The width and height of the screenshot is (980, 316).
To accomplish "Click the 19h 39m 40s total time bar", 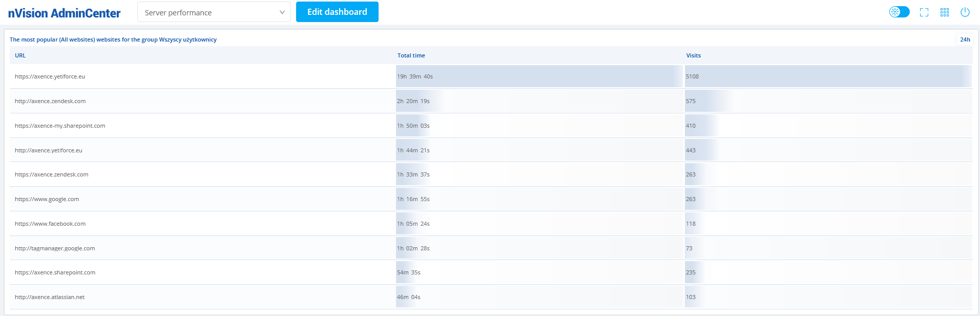I will pyautogui.click(x=539, y=76).
